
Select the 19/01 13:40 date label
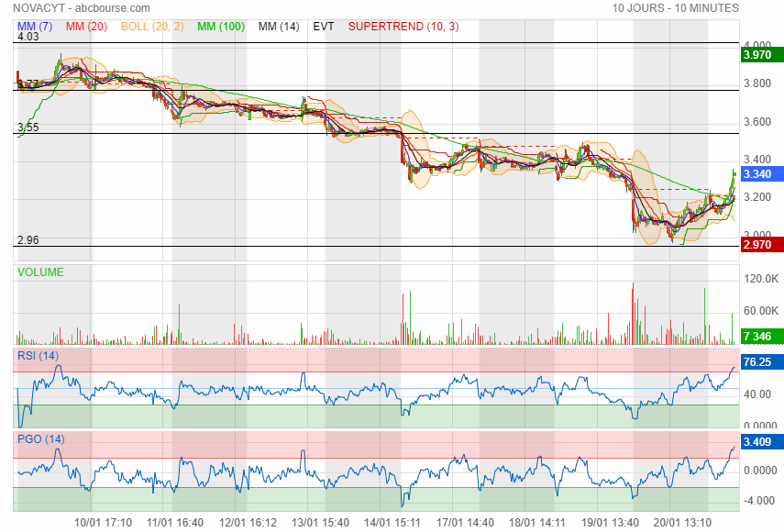tap(610, 523)
